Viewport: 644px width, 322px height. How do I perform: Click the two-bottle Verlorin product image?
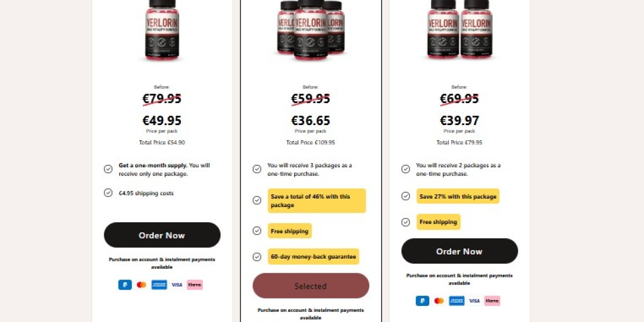tap(460, 30)
